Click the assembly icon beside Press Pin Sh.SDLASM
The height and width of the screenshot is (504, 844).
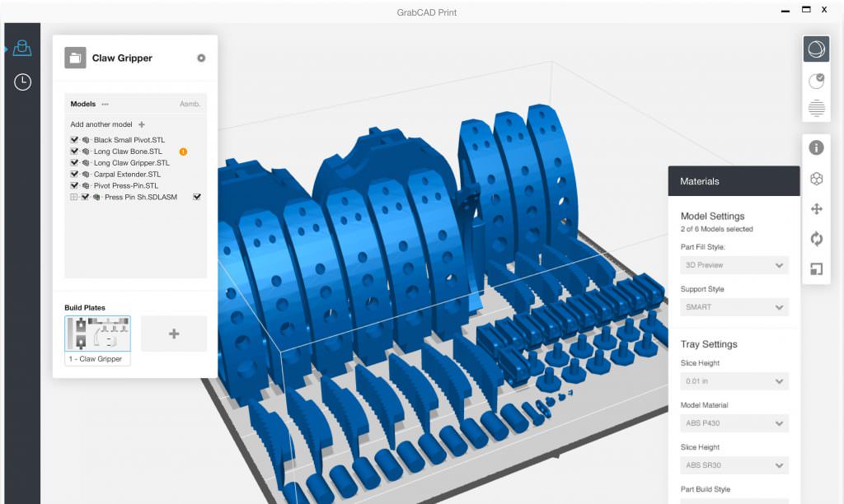96,198
